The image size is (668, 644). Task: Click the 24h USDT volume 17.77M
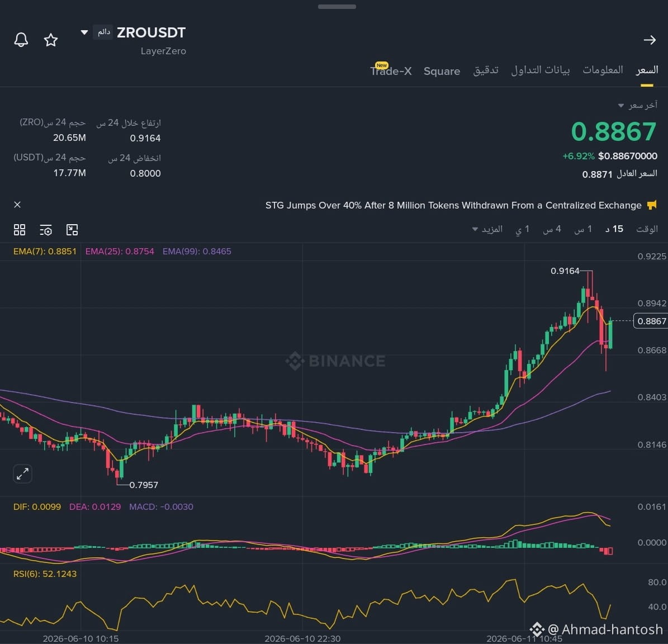(x=69, y=173)
